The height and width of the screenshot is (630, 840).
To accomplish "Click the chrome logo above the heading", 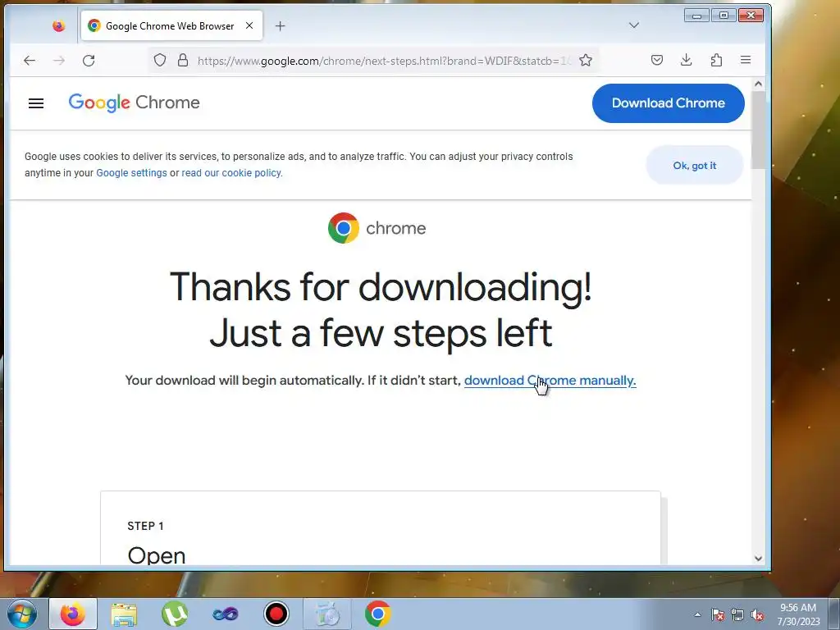I will coord(377,228).
